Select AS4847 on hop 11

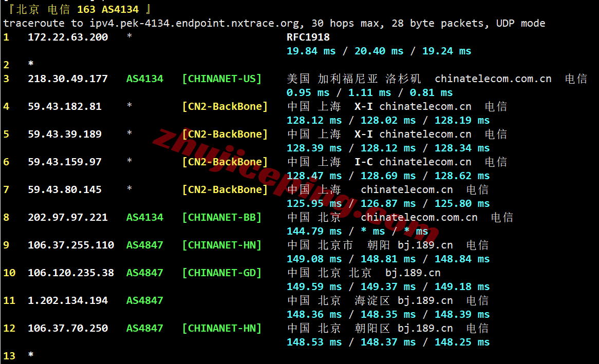click(x=145, y=301)
